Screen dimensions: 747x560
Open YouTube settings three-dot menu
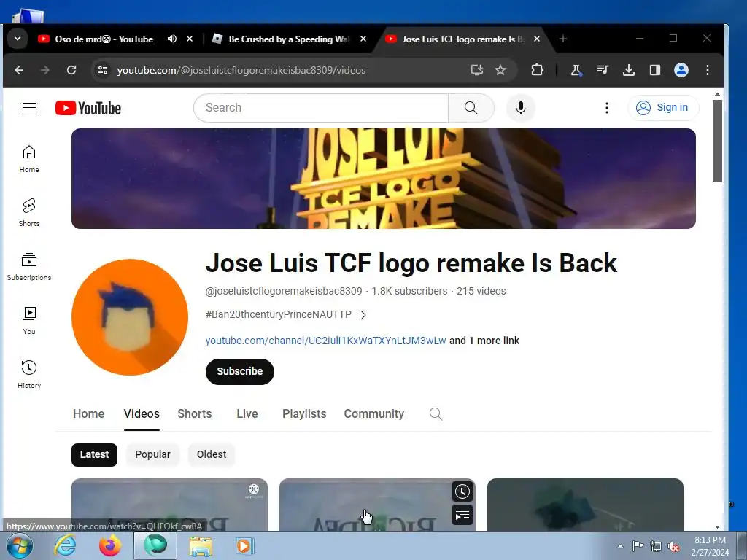606,108
